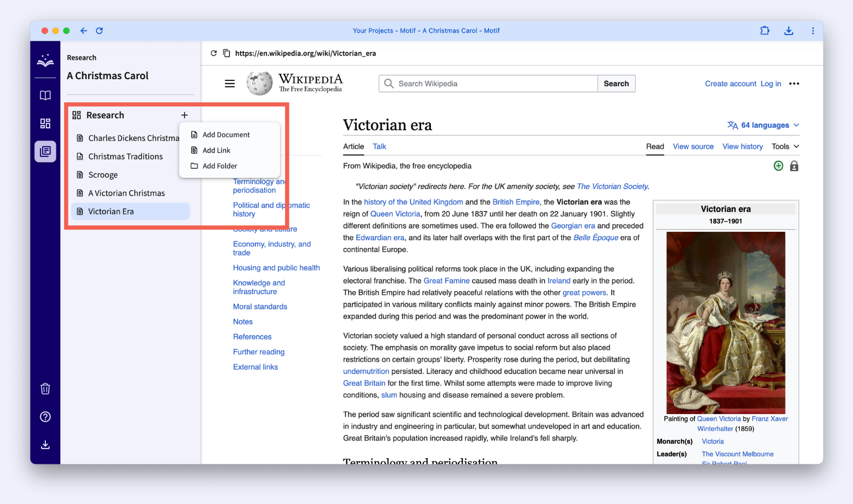
Task: Open the extensions puzzle icon
Action: (765, 31)
